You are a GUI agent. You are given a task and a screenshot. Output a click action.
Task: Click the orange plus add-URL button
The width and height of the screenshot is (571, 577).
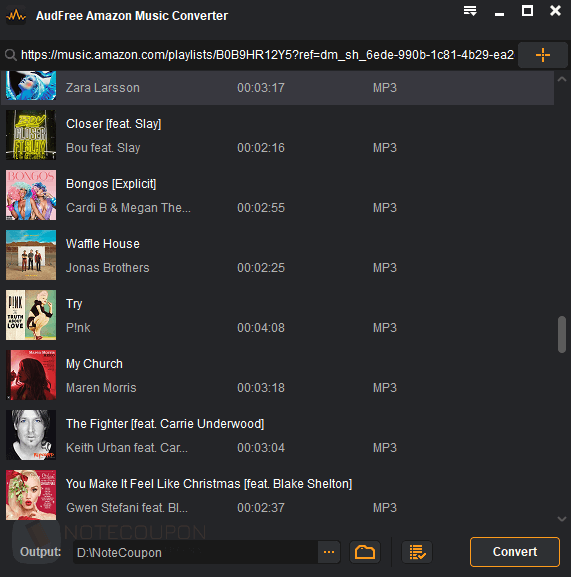pyautogui.click(x=543, y=55)
